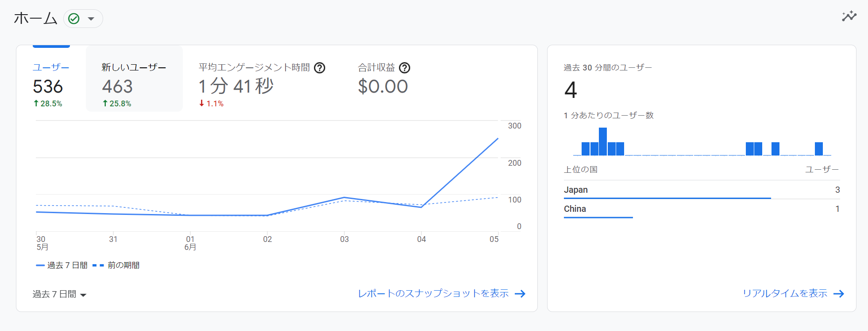
Task: Click the green status checkmark icon
Action: pos(74,19)
